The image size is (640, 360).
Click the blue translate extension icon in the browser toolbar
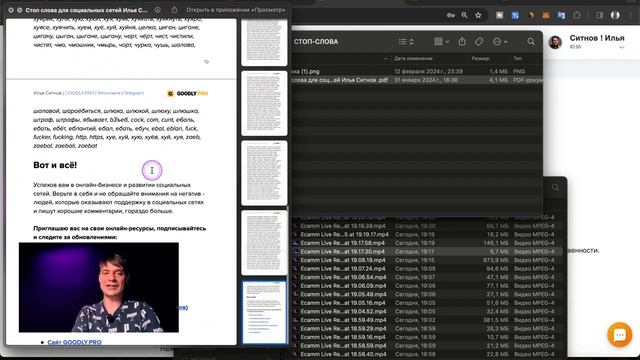tap(561, 16)
